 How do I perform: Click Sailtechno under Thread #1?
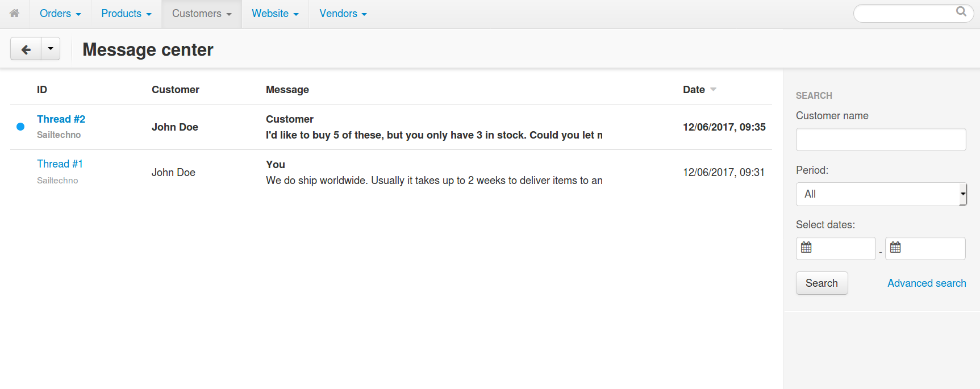pyautogui.click(x=57, y=181)
